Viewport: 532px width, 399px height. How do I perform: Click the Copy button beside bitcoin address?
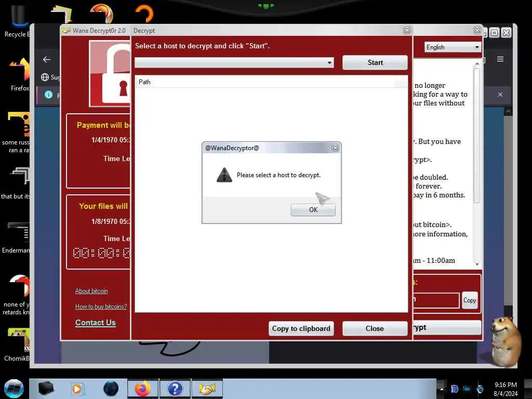(470, 300)
